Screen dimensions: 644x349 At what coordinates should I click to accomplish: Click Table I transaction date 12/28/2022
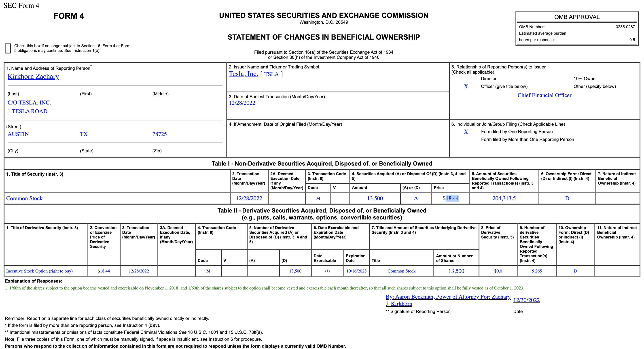pos(249,198)
